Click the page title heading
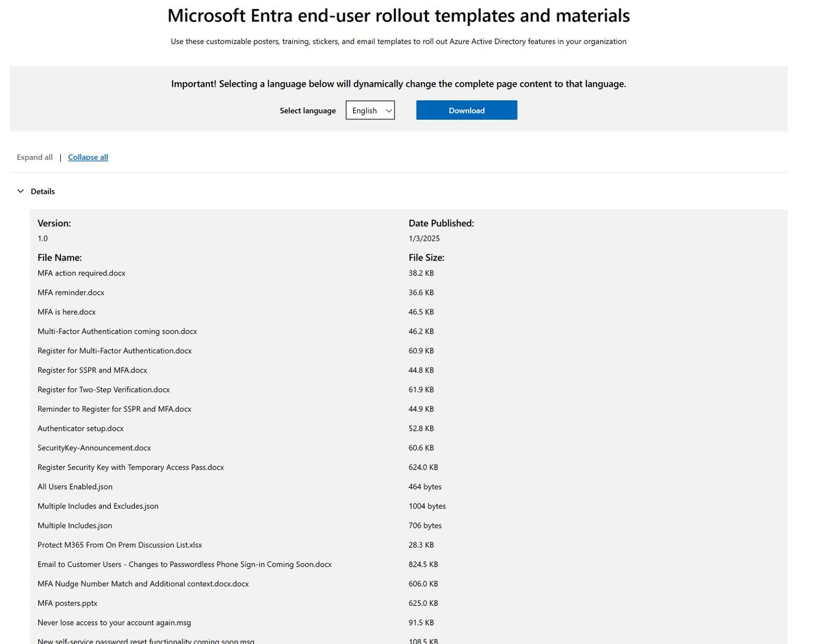The image size is (821, 644). click(398, 15)
